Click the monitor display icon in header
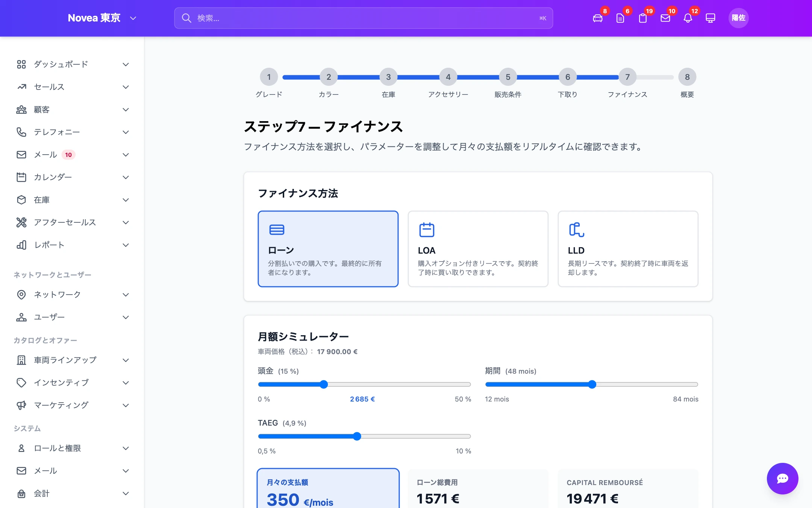The image size is (812, 508). pos(710,18)
